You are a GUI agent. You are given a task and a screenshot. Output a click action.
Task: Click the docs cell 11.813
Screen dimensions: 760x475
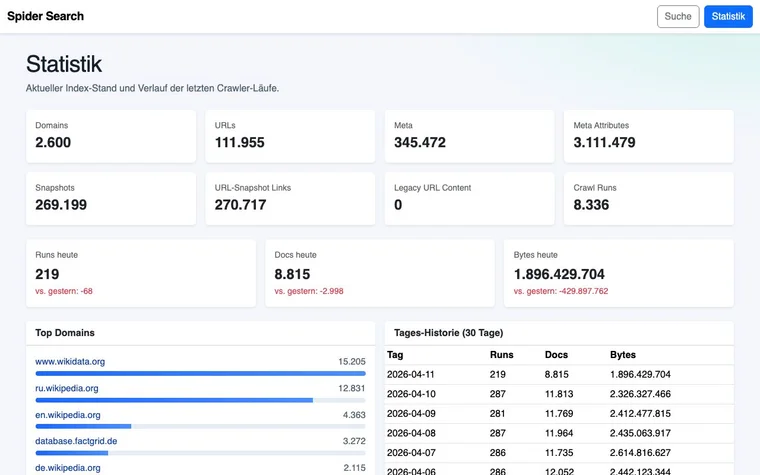pos(559,394)
